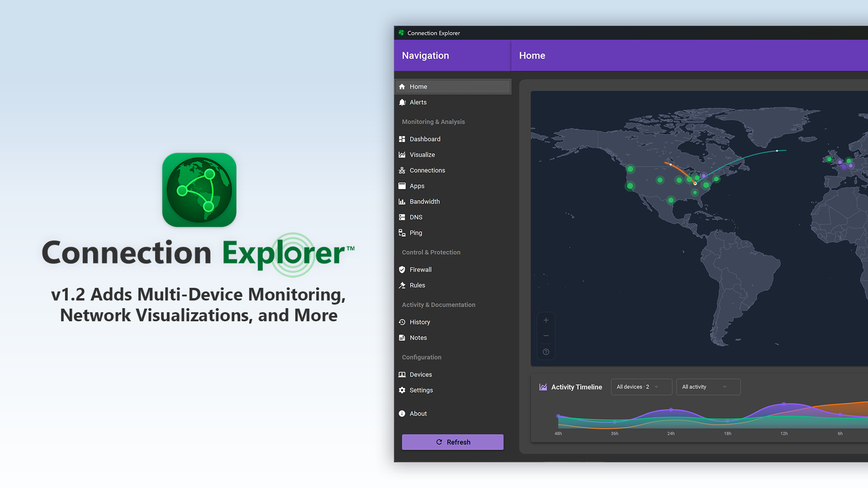Click the Home house icon in sidebar
The width and height of the screenshot is (868, 488).
pyautogui.click(x=402, y=87)
